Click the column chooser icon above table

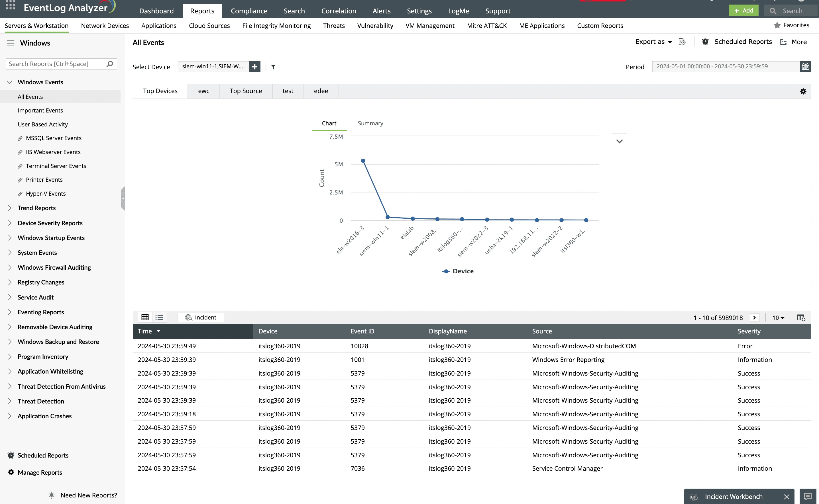tap(801, 318)
